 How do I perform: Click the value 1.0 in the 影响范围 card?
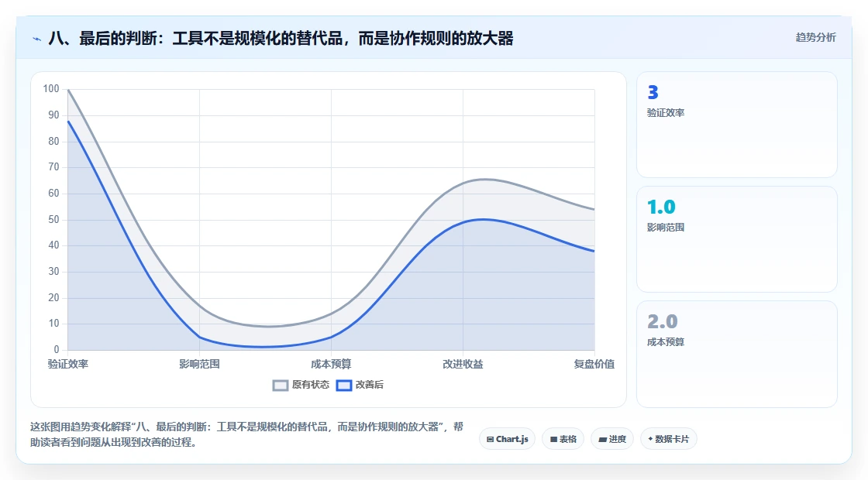[x=661, y=207]
